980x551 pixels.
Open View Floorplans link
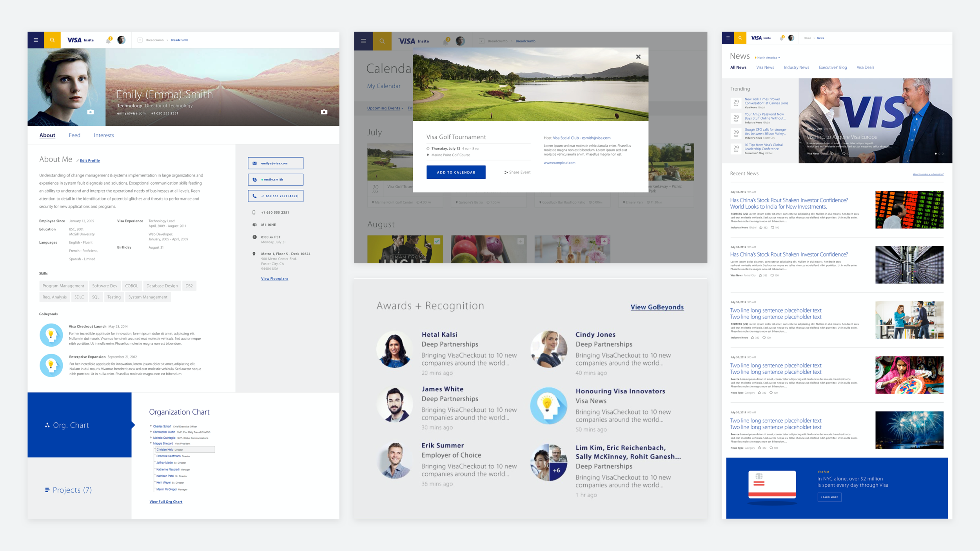(x=274, y=279)
